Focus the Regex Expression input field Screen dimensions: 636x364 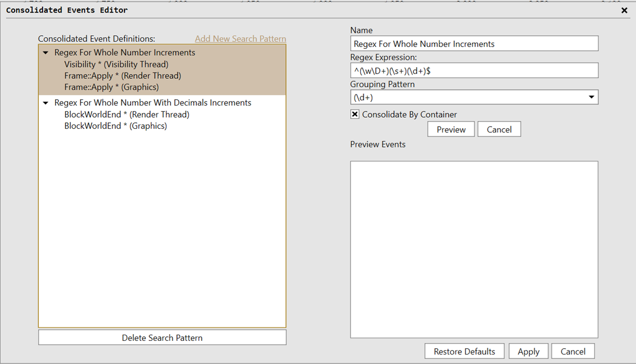474,70
